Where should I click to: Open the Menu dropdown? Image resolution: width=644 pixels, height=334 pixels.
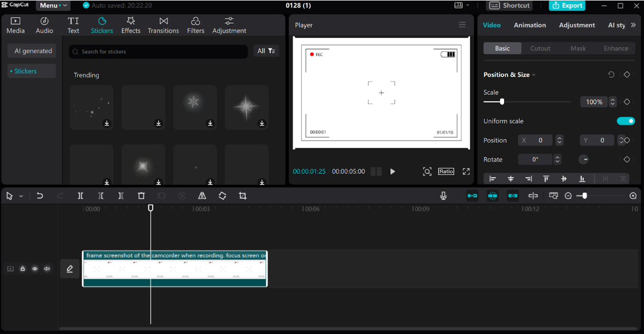[x=53, y=5]
